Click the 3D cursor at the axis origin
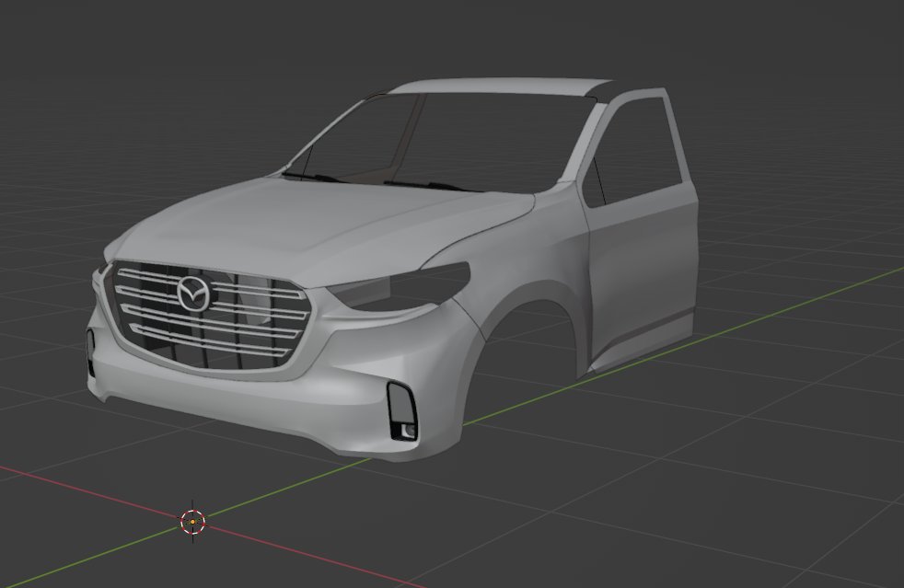This screenshot has width=904, height=588. tap(192, 522)
